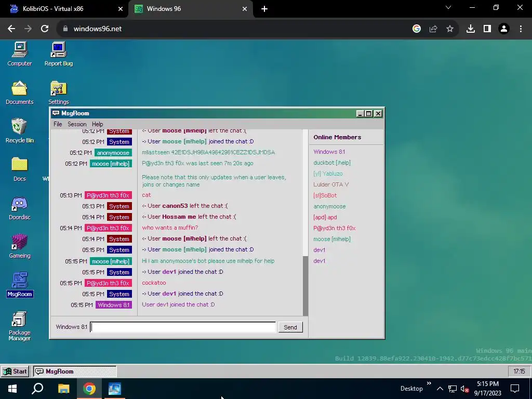Launch the Gameing shortcut icon
Image resolution: width=532 pixels, height=399 pixels.
[x=19, y=246]
